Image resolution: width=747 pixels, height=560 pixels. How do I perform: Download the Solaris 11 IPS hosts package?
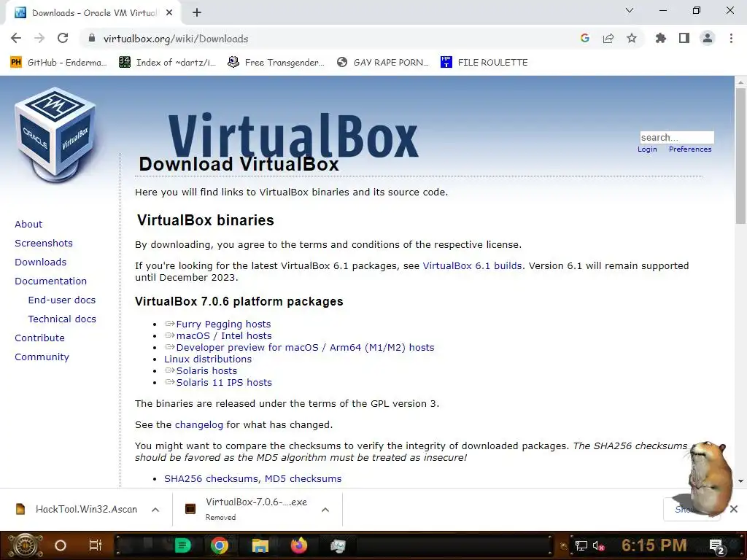coord(224,382)
